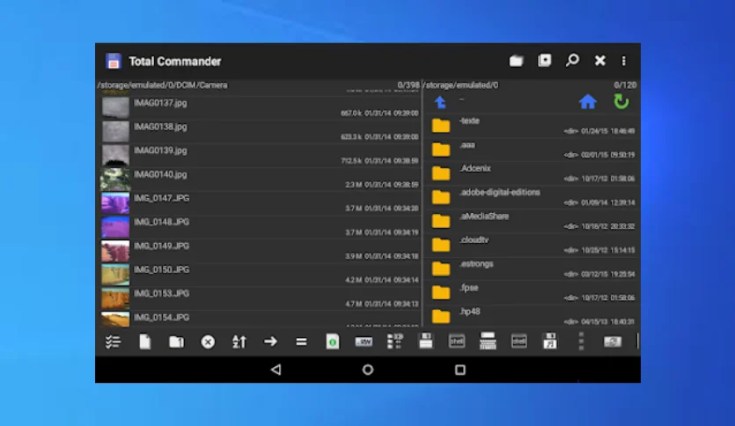Image resolution: width=735 pixels, height=426 pixels.
Task: Open file name IMG_0150.JPG
Action: pyautogui.click(x=162, y=270)
